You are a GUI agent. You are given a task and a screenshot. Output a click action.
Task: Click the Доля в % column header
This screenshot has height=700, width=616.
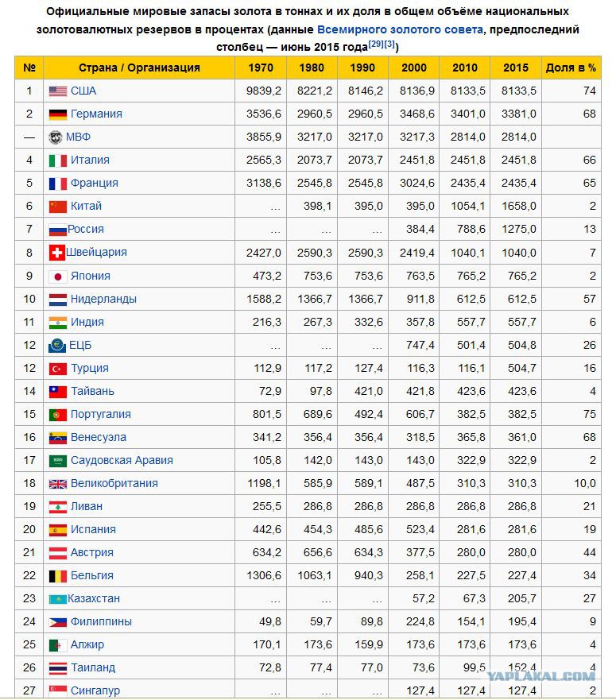571,68
